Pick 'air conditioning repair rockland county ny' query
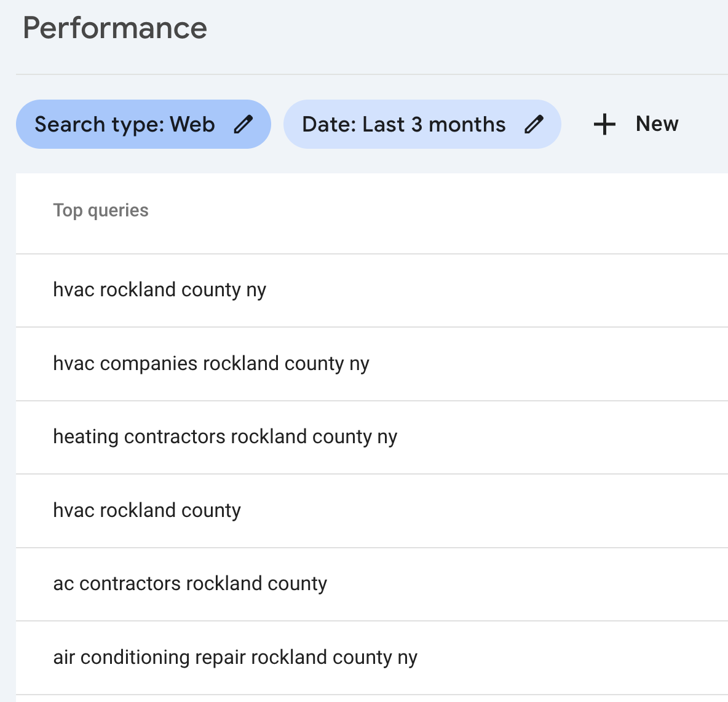This screenshot has height=702, width=728. pyautogui.click(x=235, y=657)
